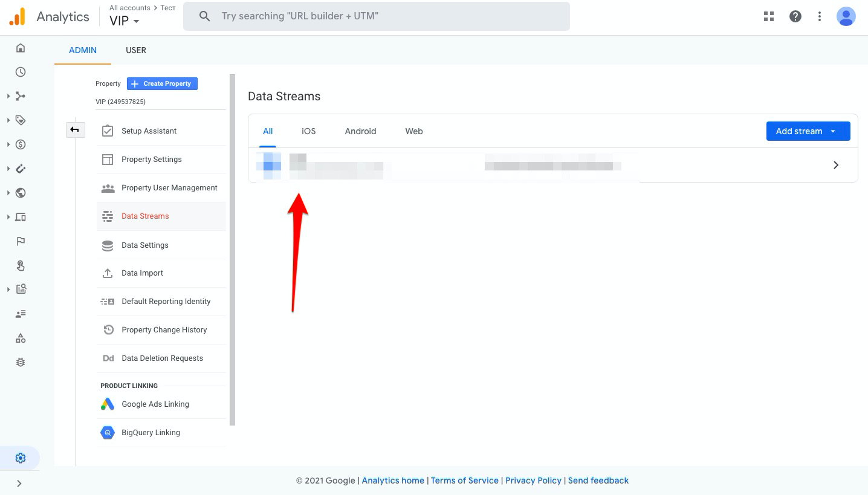Open Realtime clock icon in sidebar
Viewport: 868px width, 495px height.
pos(21,72)
